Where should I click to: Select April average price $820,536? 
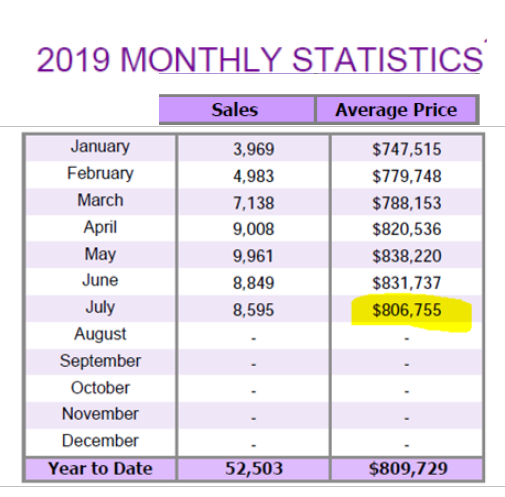click(407, 229)
